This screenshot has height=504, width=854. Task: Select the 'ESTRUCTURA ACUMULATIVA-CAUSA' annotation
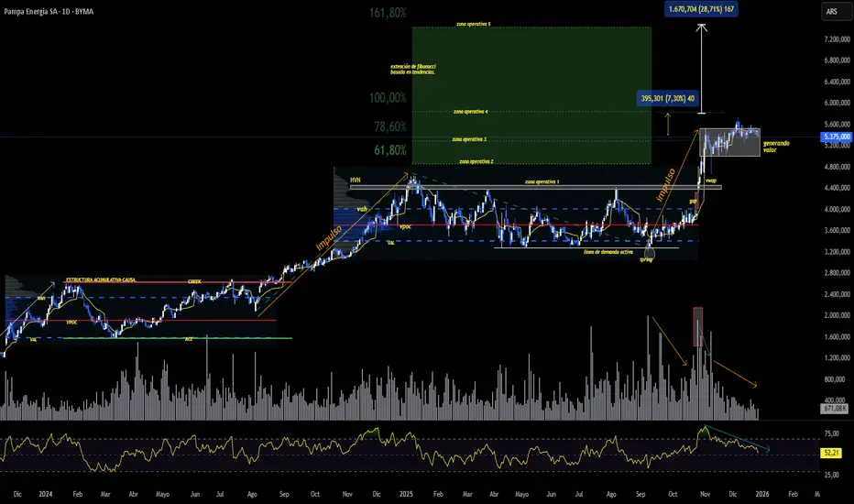click(101, 280)
